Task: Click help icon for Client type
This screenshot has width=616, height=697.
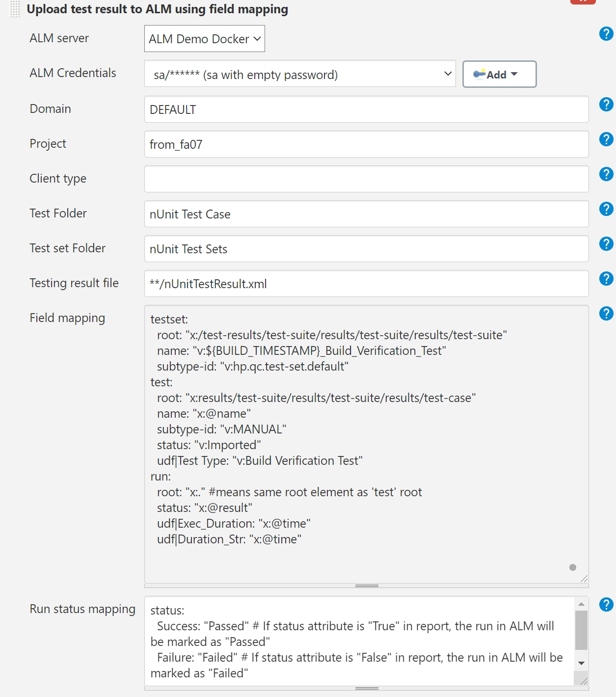Action: point(606,174)
